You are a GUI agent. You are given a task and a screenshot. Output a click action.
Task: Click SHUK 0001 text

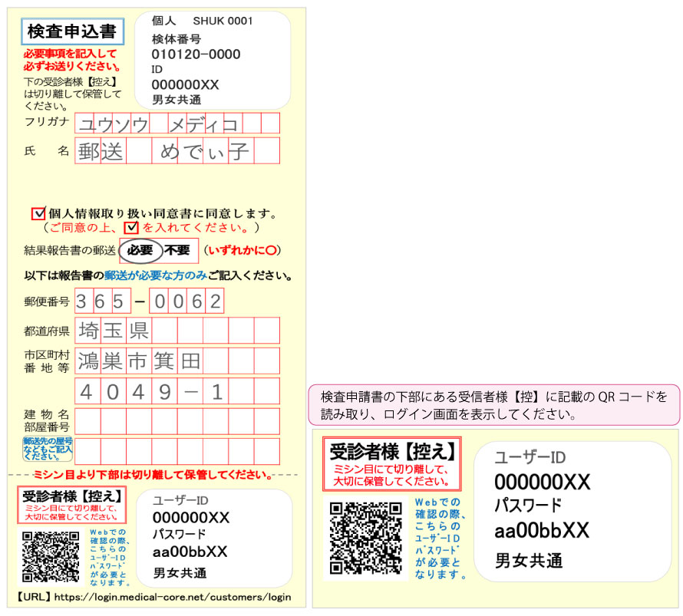(223, 21)
